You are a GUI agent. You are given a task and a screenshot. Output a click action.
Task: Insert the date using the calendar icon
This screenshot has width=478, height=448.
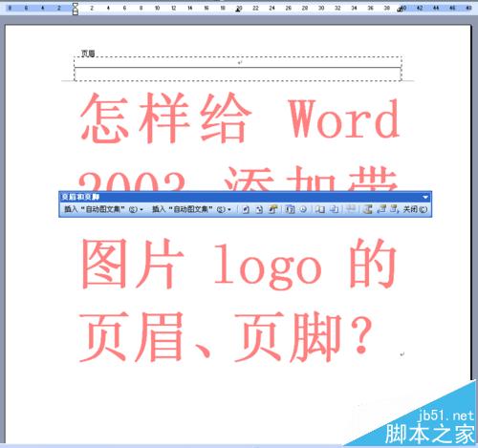click(x=290, y=209)
